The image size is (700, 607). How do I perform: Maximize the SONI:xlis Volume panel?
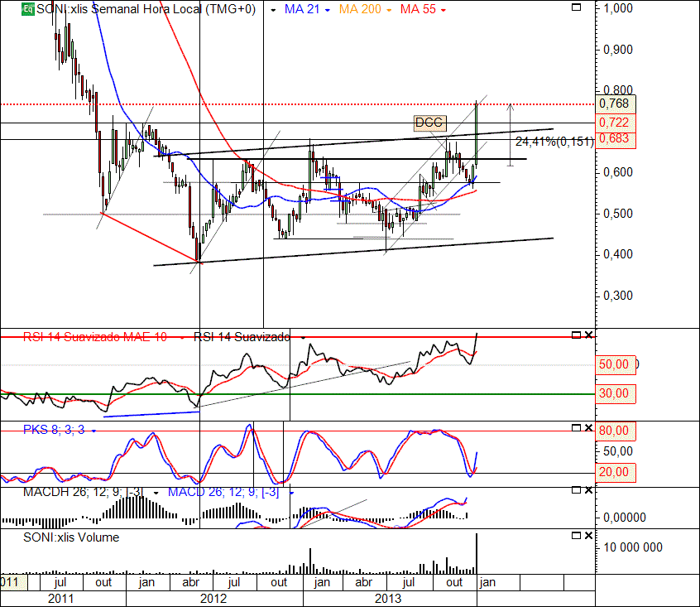(577, 535)
